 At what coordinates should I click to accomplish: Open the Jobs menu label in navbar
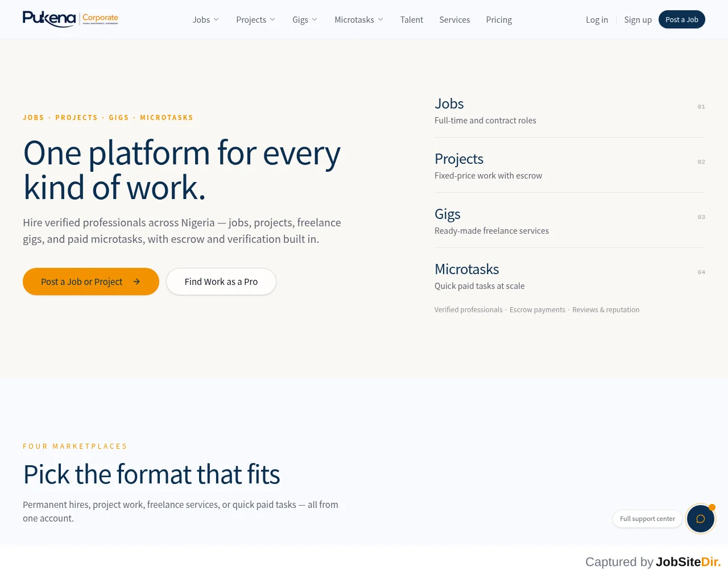coord(201,19)
